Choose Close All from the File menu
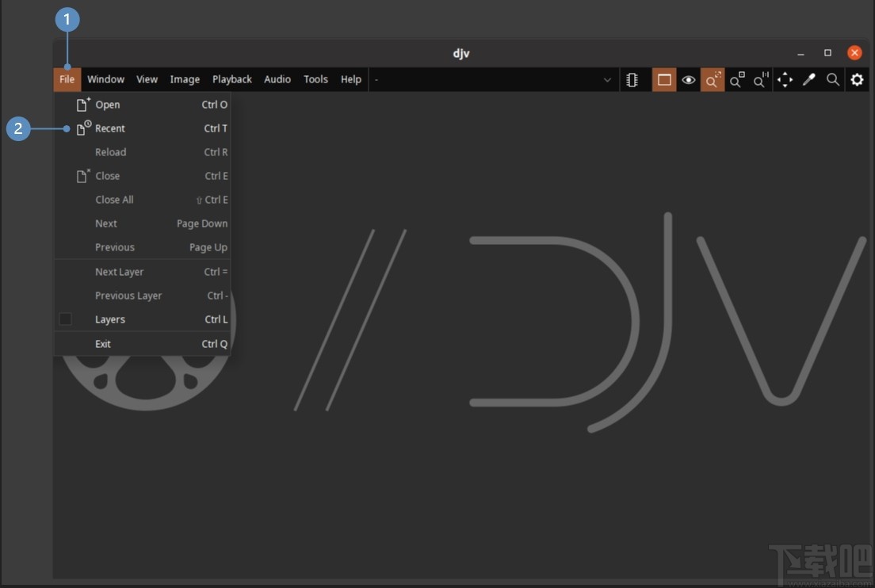This screenshot has width=875, height=588. (x=114, y=199)
